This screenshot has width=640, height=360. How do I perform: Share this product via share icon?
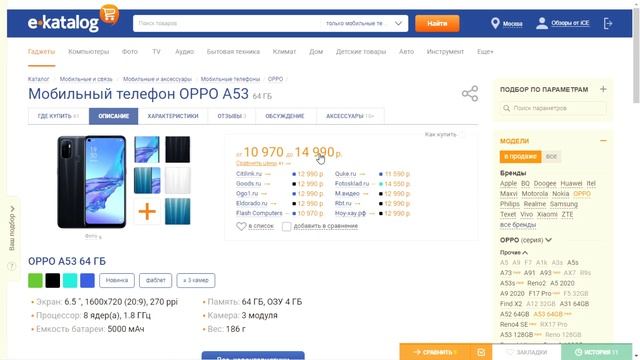click(x=470, y=93)
